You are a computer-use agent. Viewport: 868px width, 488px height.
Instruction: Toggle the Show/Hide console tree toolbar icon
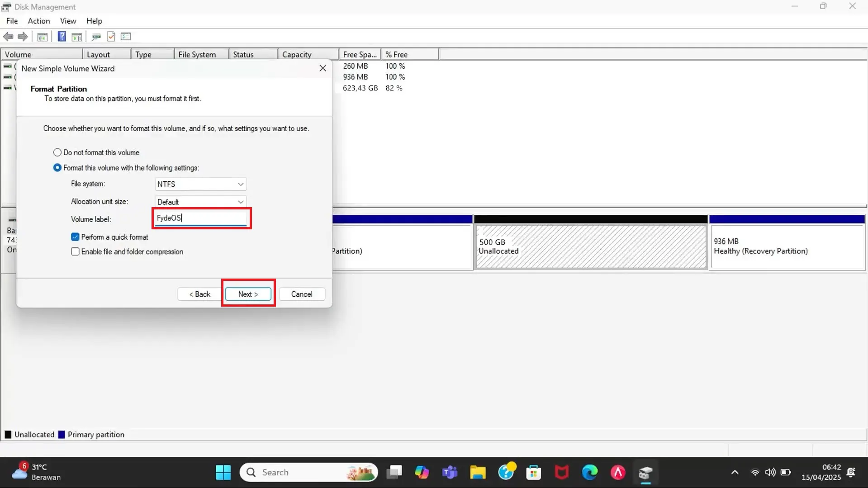click(x=42, y=37)
